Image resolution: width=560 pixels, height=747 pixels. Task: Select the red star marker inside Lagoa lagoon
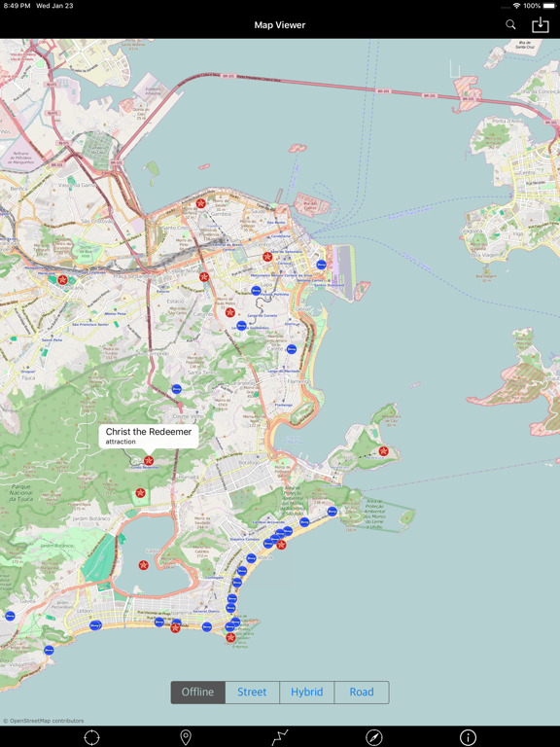tap(143, 565)
